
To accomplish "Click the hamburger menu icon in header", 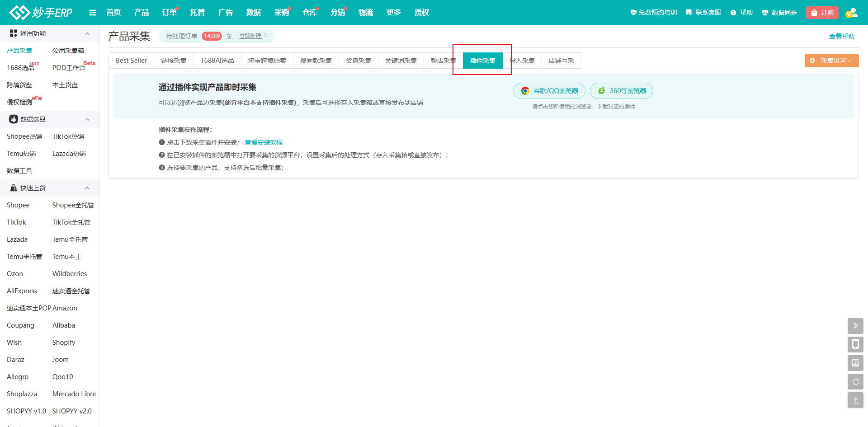I will [93, 13].
